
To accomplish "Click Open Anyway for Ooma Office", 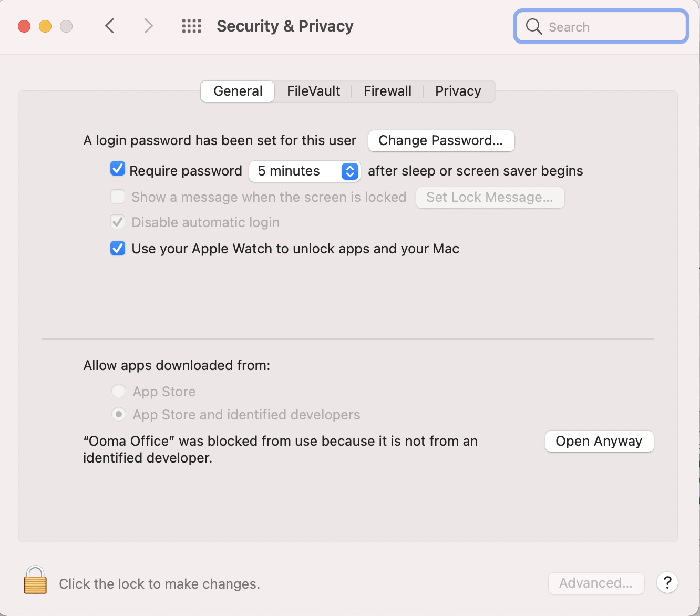I will coord(599,441).
